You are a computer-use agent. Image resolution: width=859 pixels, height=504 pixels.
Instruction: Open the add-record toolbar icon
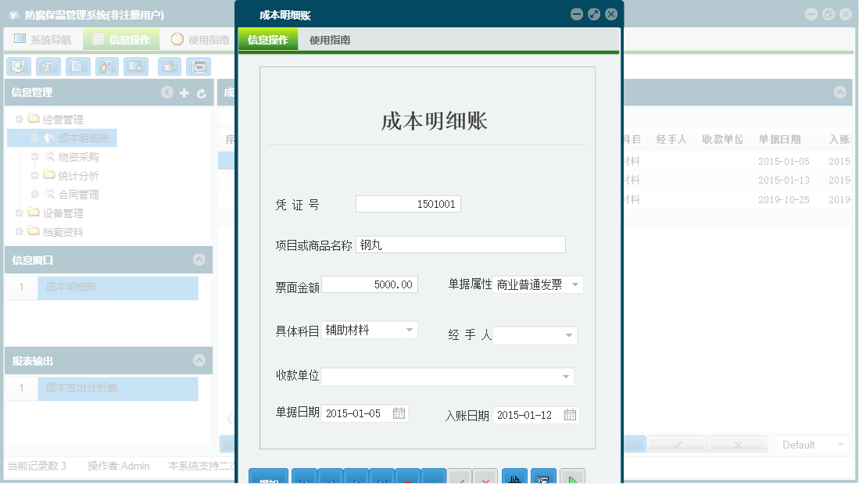coord(170,66)
